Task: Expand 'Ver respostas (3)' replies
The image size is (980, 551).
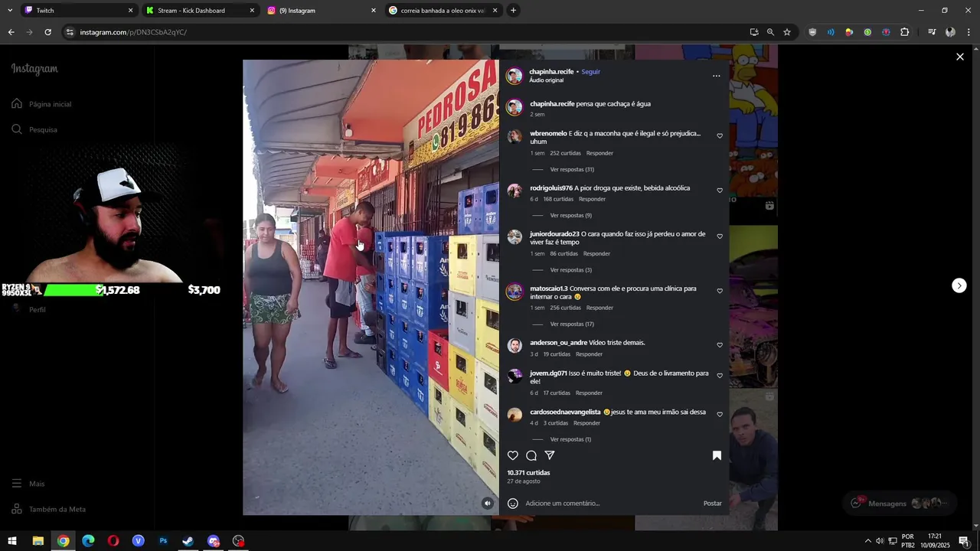Action: (x=570, y=270)
